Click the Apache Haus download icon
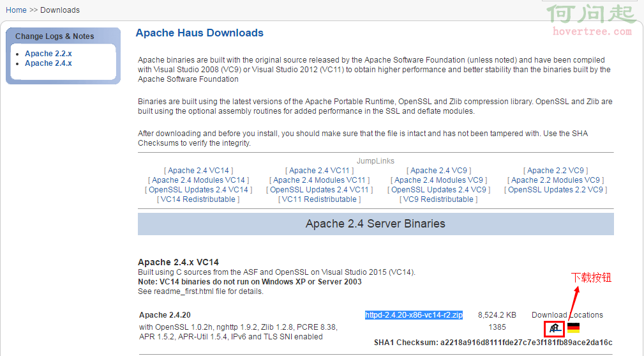 (x=555, y=328)
